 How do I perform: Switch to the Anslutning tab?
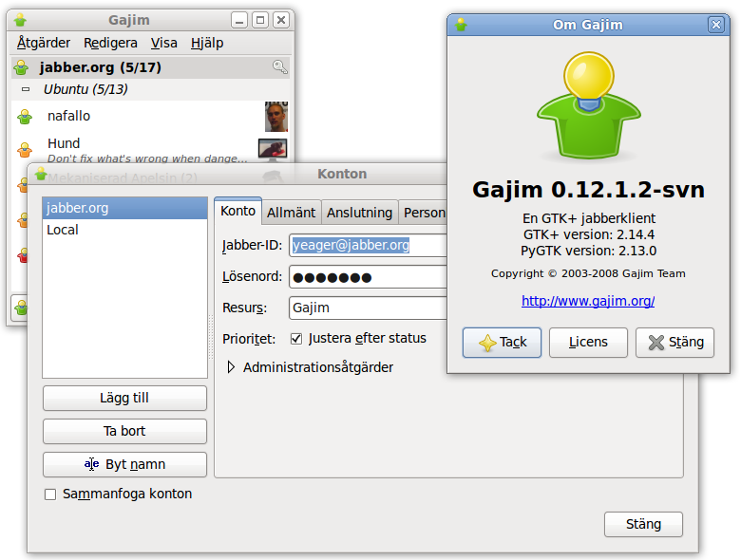360,213
